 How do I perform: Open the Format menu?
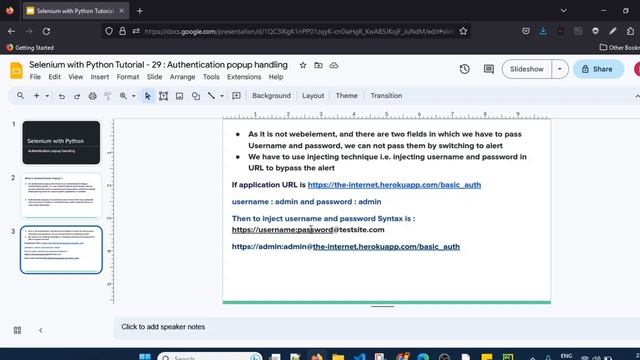tap(128, 77)
